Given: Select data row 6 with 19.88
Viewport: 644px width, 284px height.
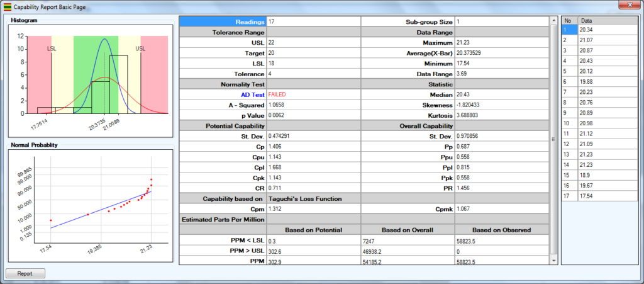Looking at the screenshot, I should 599,81.
